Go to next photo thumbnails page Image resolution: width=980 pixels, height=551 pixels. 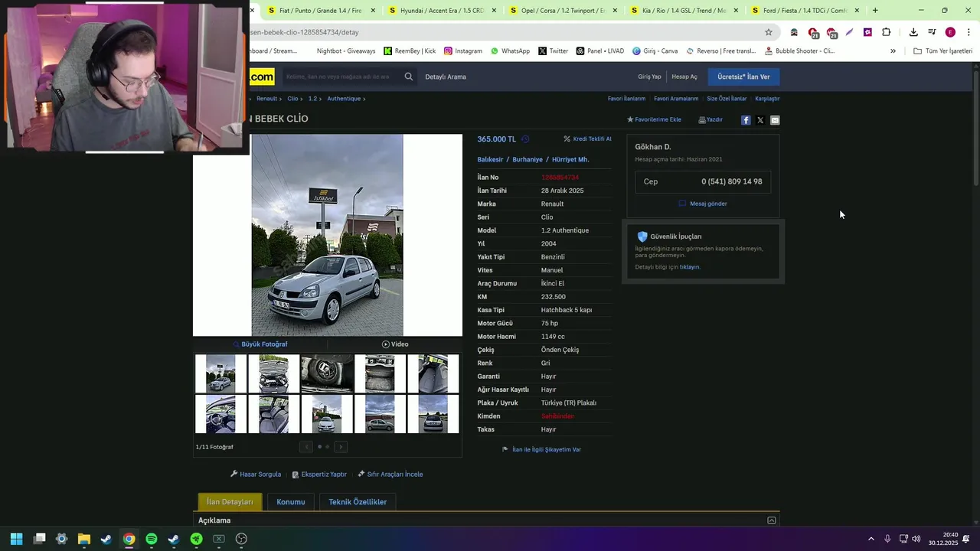[341, 447]
